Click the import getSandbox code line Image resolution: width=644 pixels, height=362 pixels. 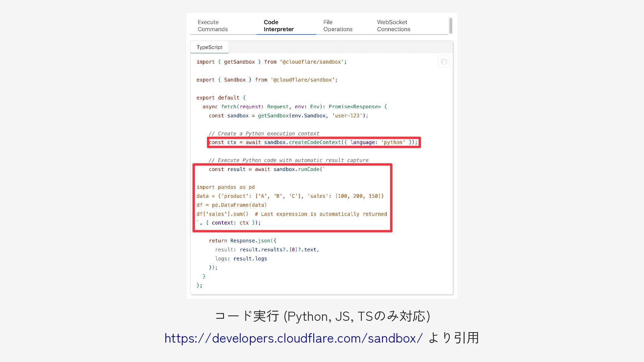point(271,62)
